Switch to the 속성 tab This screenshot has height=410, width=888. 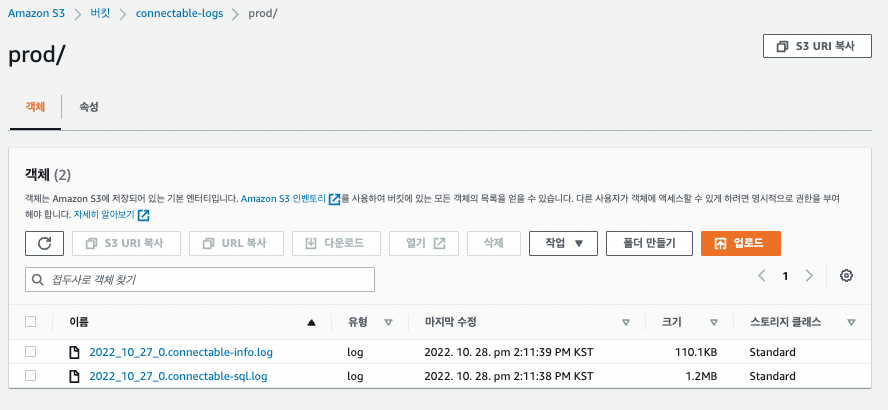89,107
